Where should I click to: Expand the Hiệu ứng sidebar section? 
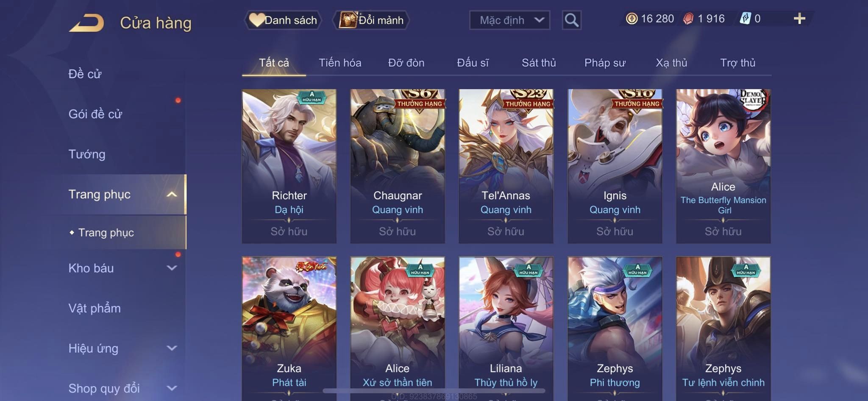pyautogui.click(x=172, y=348)
